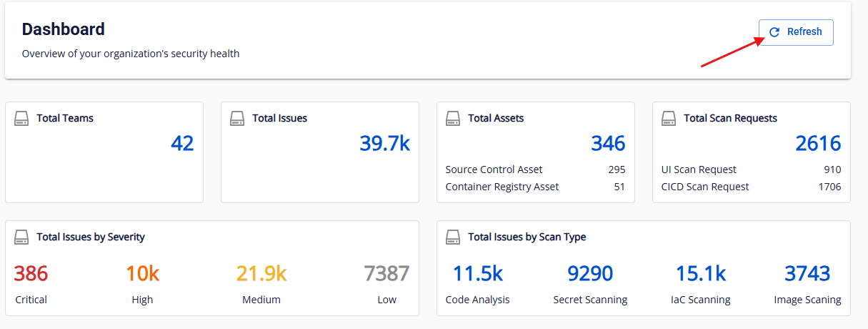
Task: Click the 2616 total scan requests number
Action: [818, 144]
